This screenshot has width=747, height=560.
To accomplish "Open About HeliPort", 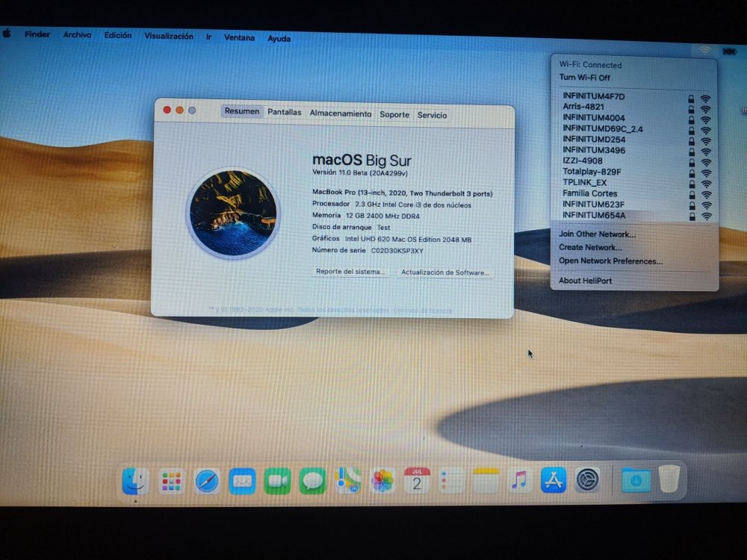I will coord(586,281).
